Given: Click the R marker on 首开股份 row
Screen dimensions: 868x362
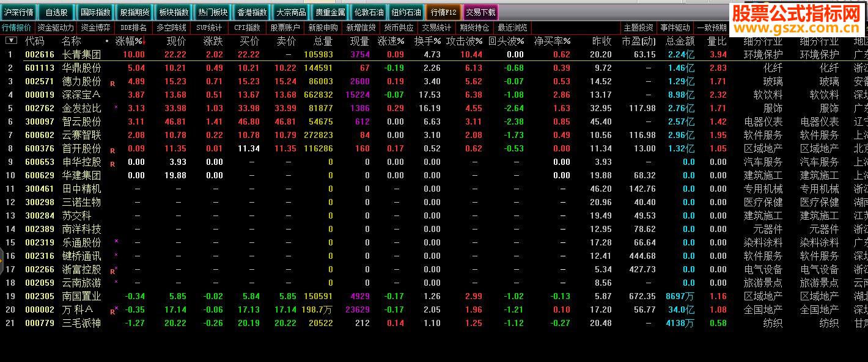Looking at the screenshot, I should (x=112, y=150).
